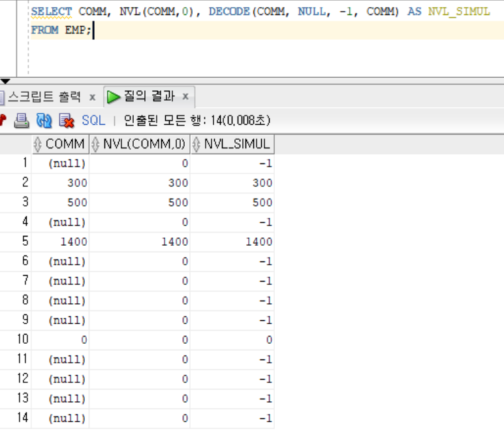
Task: Click the NVL(COMM,0) column header
Action: pyautogui.click(x=144, y=144)
